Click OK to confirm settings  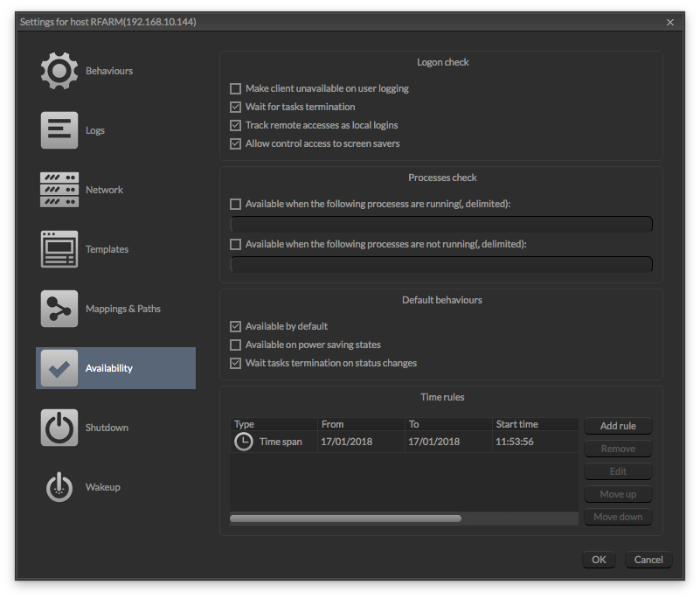599,560
